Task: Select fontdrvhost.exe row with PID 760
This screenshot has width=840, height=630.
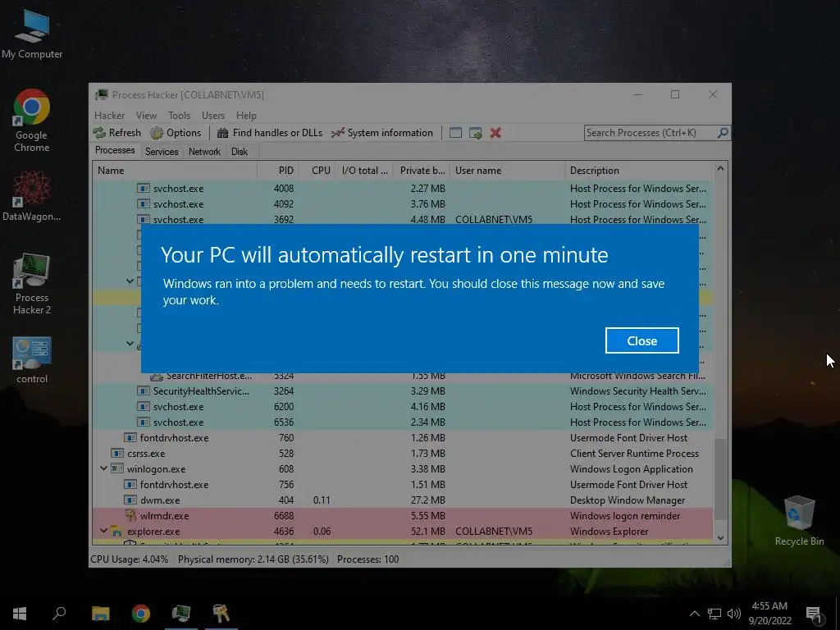Action: (403, 438)
